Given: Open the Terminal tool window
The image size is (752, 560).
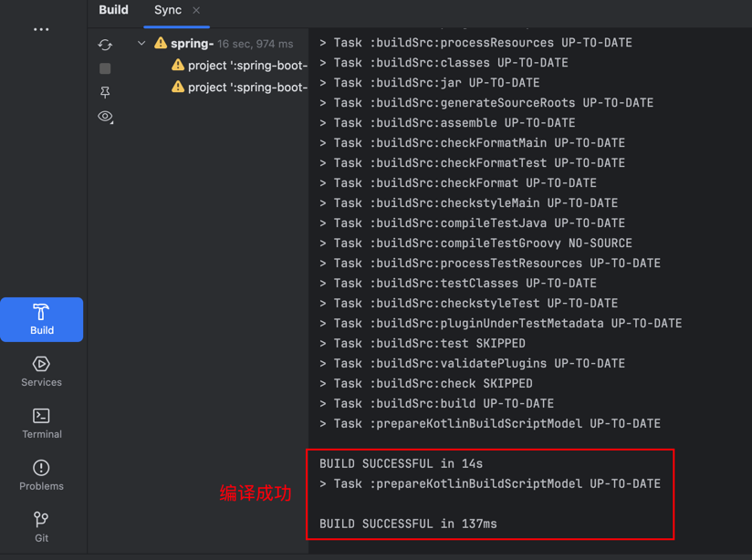Looking at the screenshot, I should coord(41,423).
